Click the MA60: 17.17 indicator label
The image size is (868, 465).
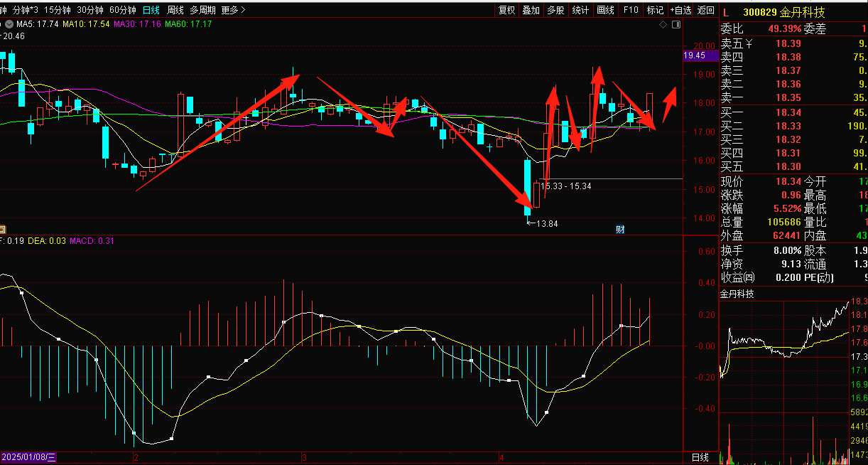[188, 24]
